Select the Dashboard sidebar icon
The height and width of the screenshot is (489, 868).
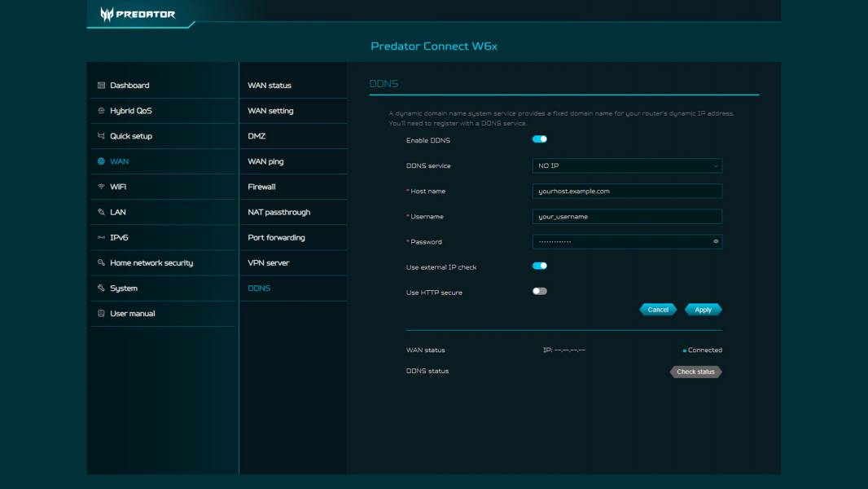click(101, 84)
